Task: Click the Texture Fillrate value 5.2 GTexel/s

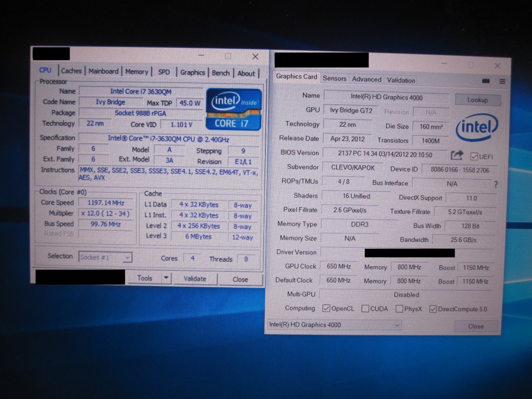Action: (x=465, y=212)
